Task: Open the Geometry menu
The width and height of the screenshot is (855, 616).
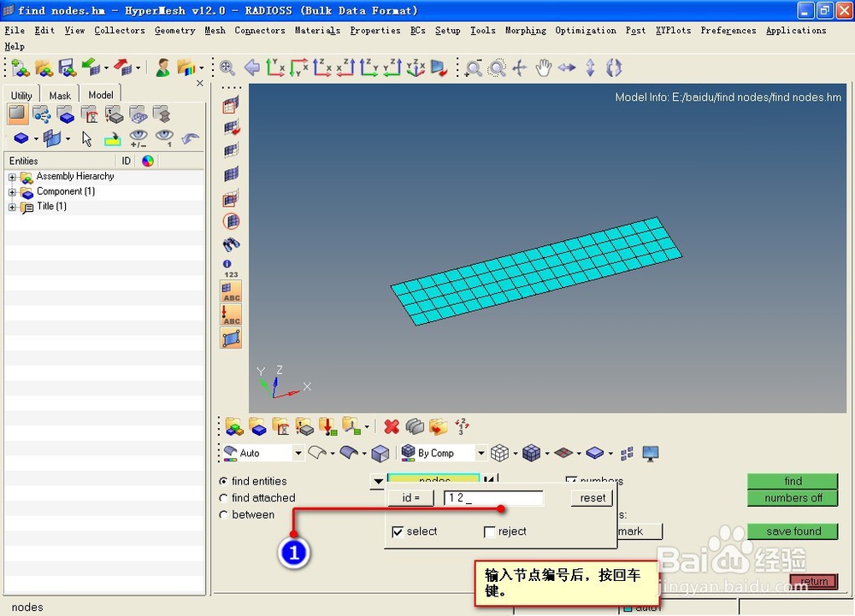Action: (174, 31)
